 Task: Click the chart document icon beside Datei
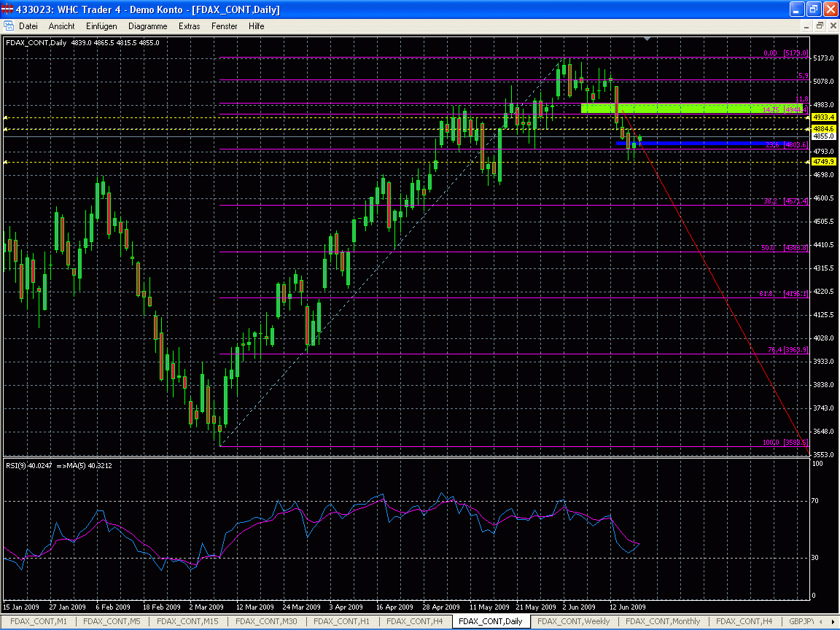9,26
